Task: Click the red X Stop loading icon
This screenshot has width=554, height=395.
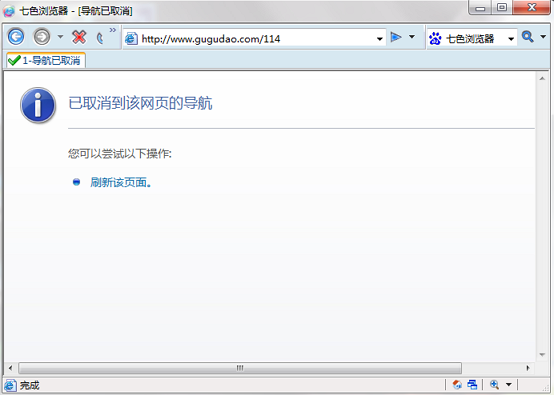Action: point(79,37)
